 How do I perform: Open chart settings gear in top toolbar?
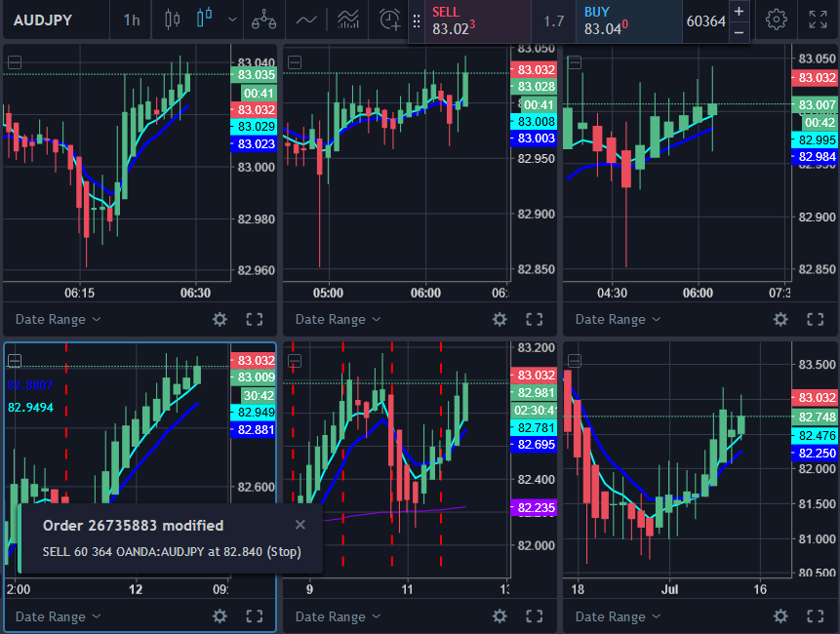click(777, 20)
